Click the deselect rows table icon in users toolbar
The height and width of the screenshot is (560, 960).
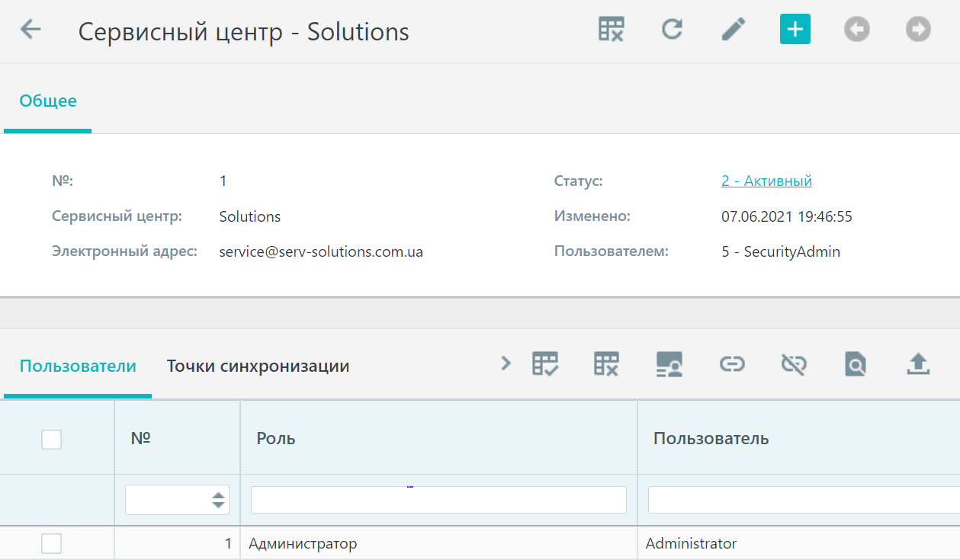coord(607,364)
